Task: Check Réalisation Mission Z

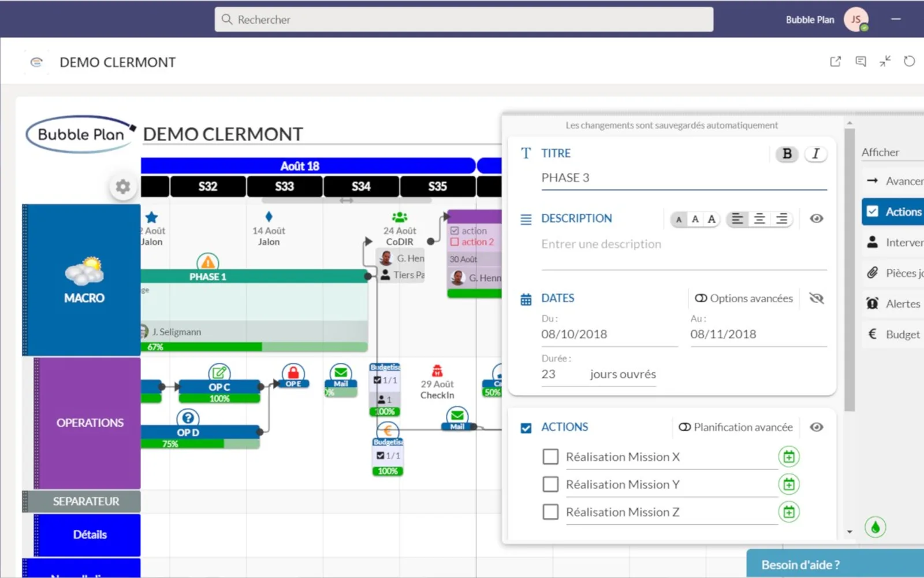Action: coord(550,512)
